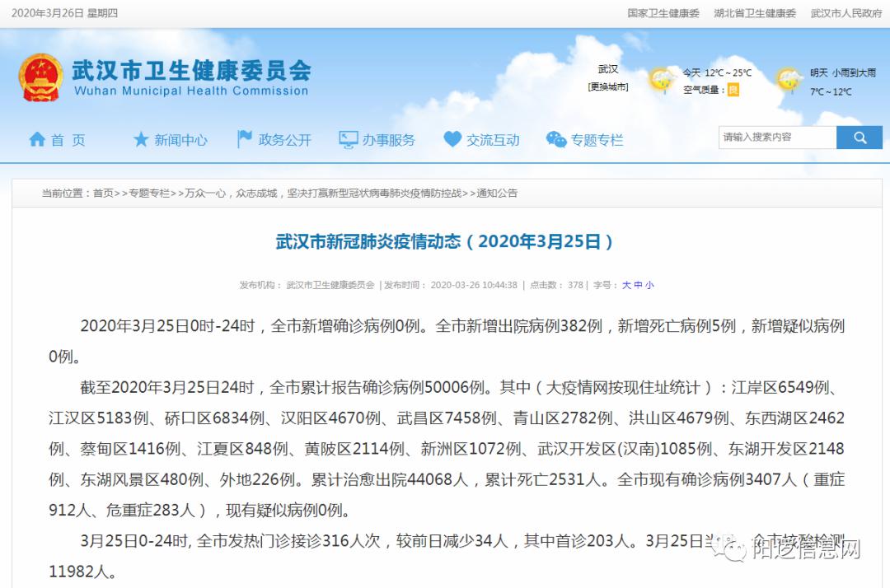Click the flag icon for 政务公开
The image size is (890, 588).
(245, 139)
